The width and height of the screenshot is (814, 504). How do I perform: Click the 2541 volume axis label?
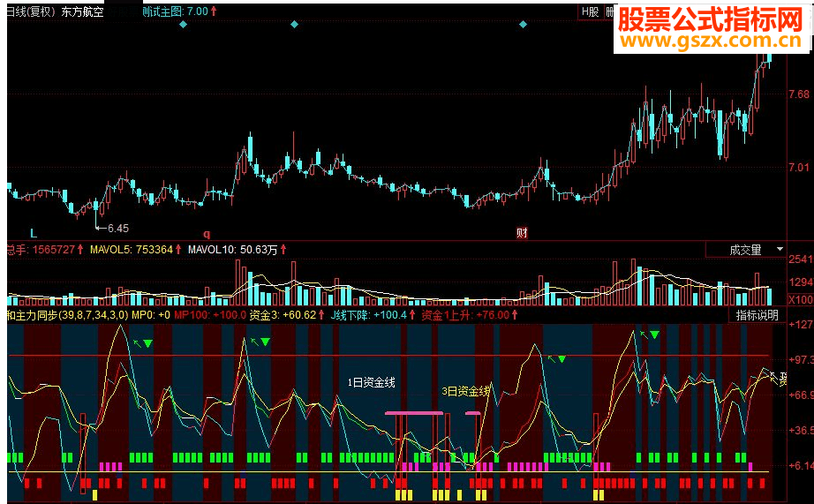pyautogui.click(x=801, y=259)
